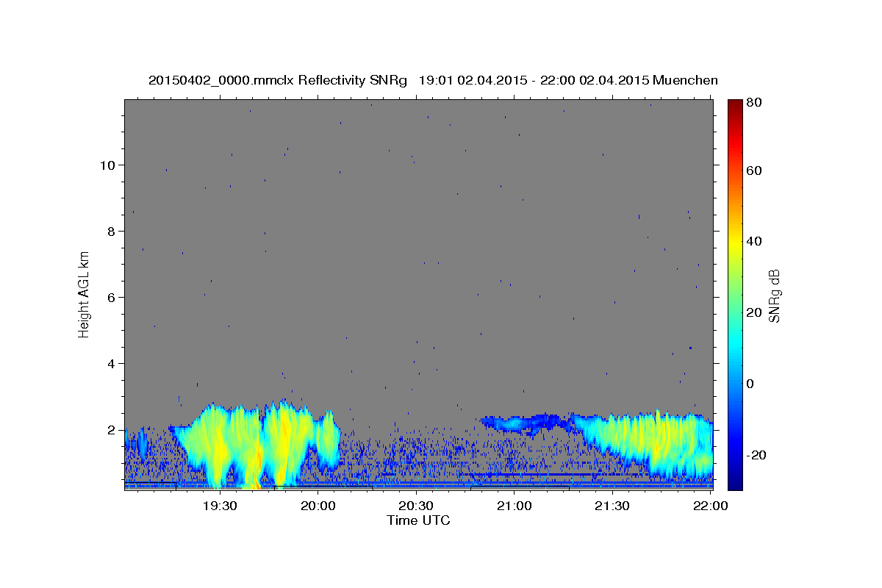Click the thin blue cloud layer near 21:00
The height and width of the screenshot is (588, 882).
click(526, 423)
